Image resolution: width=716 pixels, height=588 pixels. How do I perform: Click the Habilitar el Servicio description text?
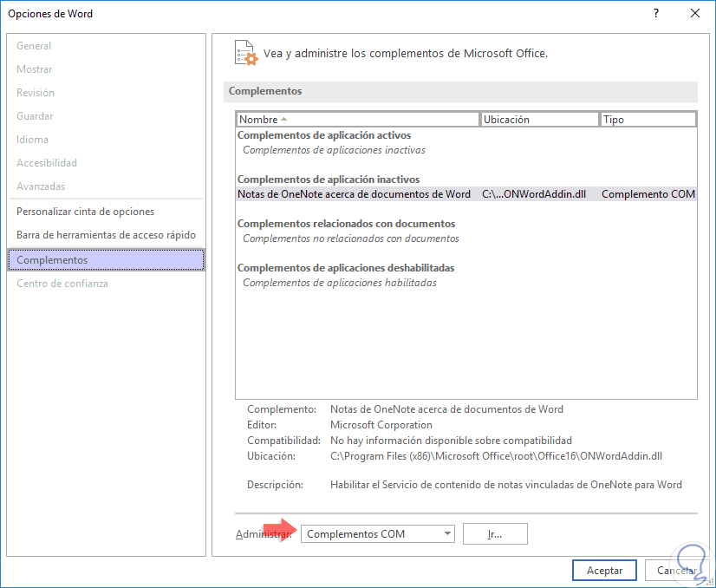point(506,485)
